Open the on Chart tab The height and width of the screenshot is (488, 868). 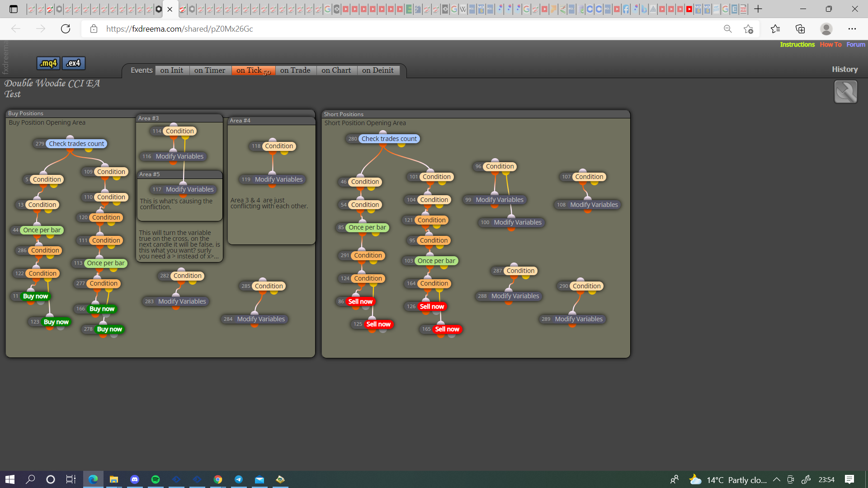[x=336, y=70]
